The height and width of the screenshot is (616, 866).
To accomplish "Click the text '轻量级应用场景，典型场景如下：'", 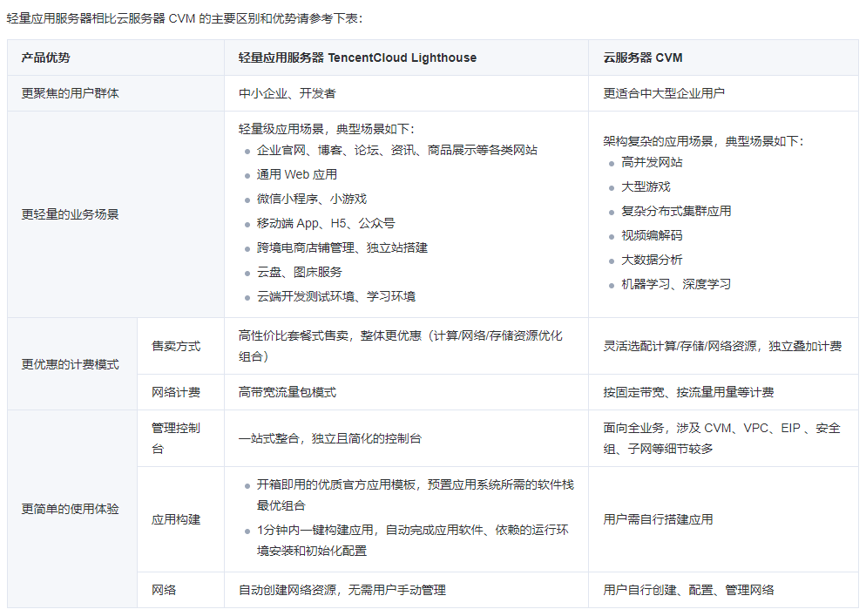I will tap(327, 129).
